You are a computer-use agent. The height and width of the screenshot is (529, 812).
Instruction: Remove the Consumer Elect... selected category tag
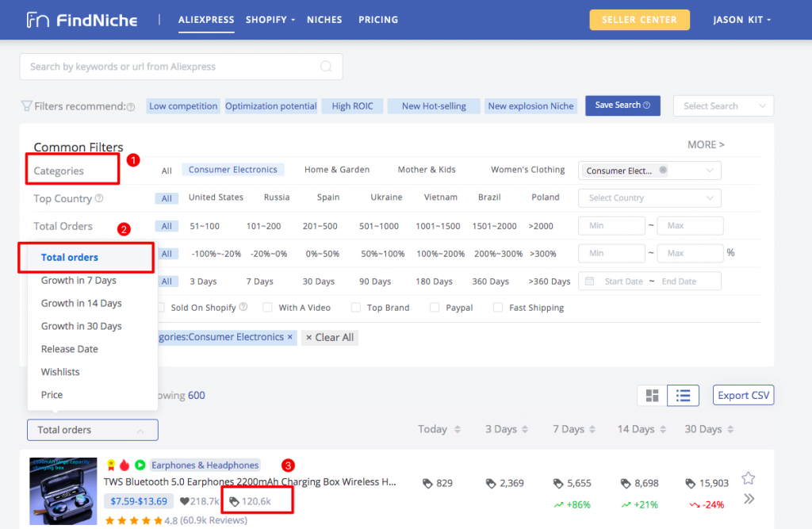663,170
